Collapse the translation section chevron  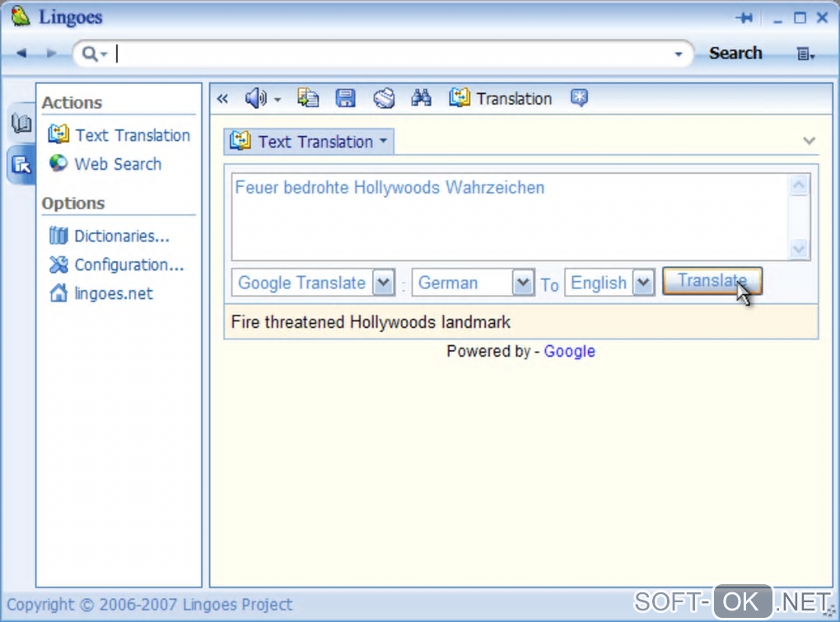tap(809, 141)
